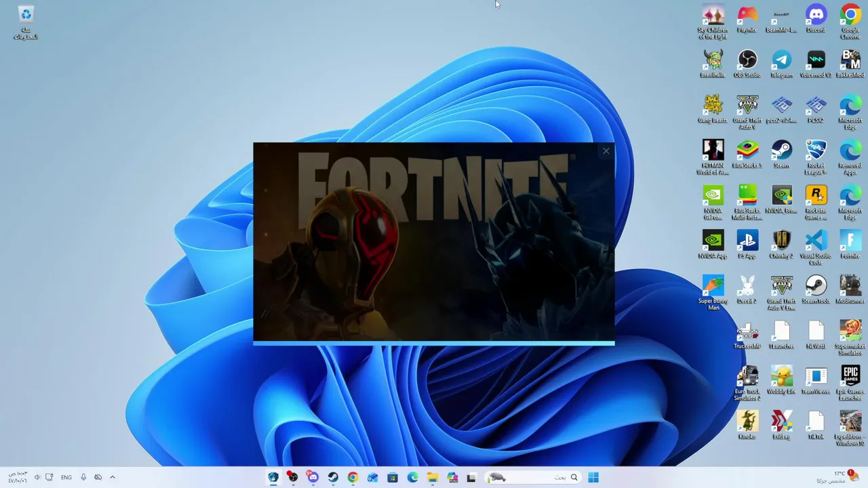Open the Gang Beasts shortcut

pyautogui.click(x=713, y=109)
